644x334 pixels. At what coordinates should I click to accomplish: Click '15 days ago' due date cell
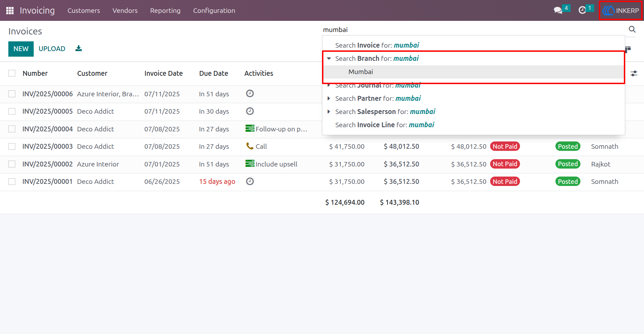click(217, 181)
